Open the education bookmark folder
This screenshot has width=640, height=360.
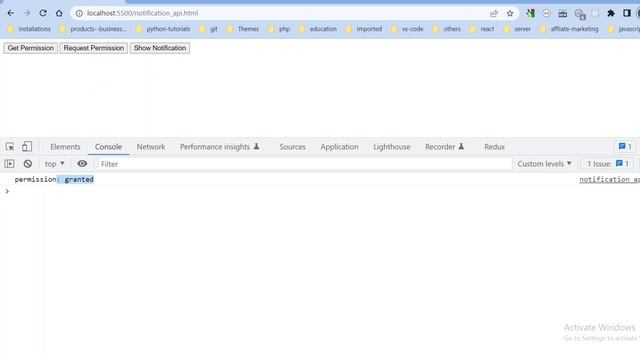click(318, 29)
